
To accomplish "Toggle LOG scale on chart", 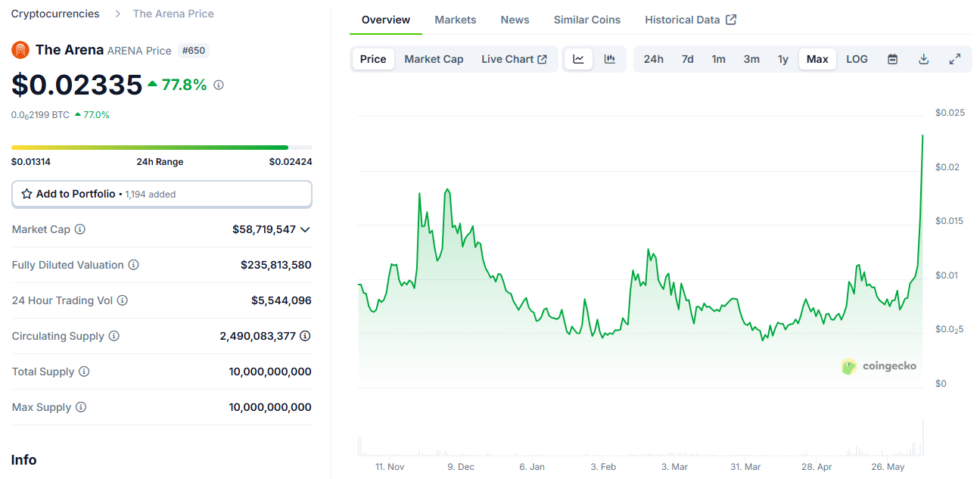I will pos(857,59).
